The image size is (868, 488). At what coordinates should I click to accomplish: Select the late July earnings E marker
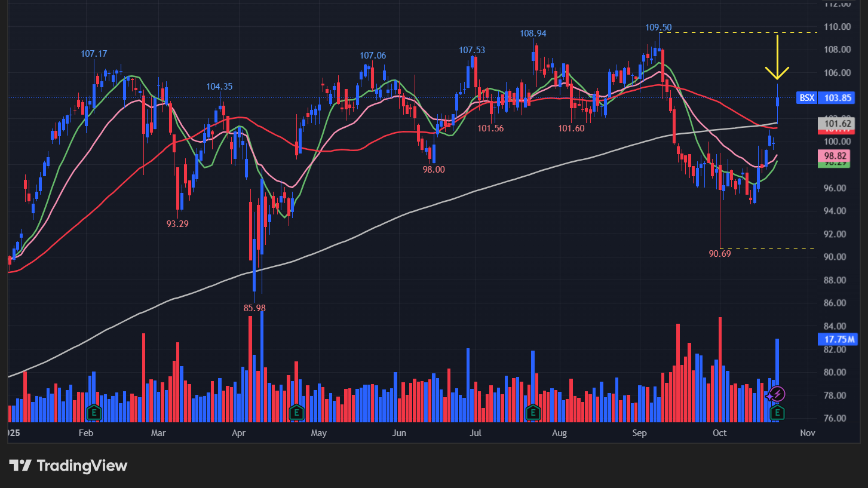533,412
